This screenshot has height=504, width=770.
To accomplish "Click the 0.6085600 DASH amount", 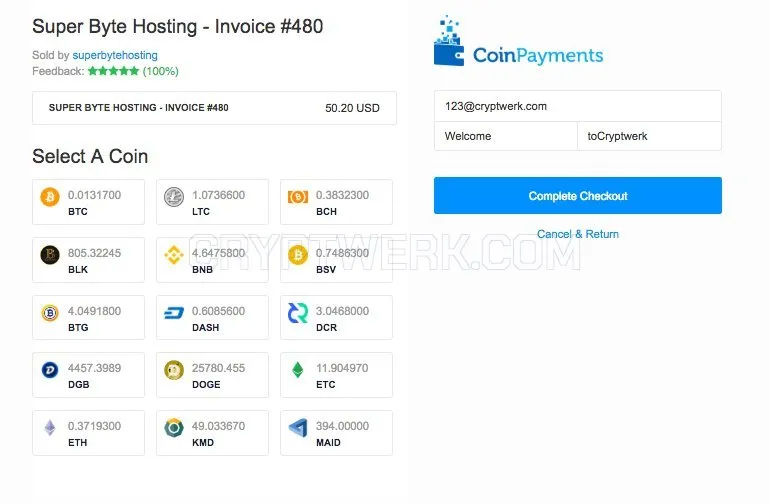I will [219, 311].
